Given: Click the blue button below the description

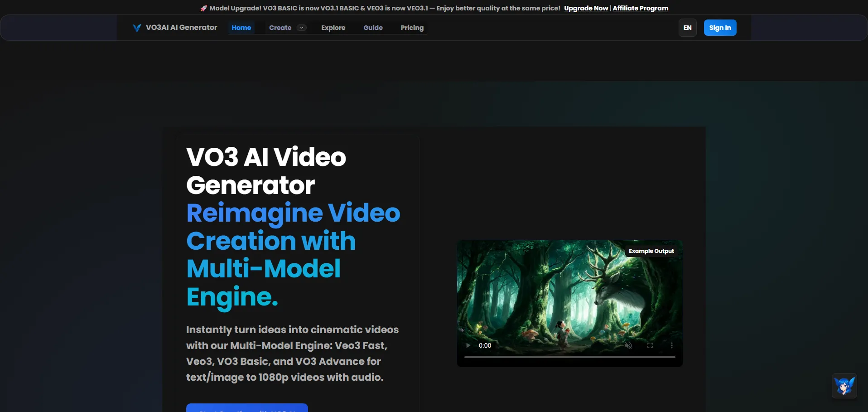Looking at the screenshot, I should click(x=247, y=408).
